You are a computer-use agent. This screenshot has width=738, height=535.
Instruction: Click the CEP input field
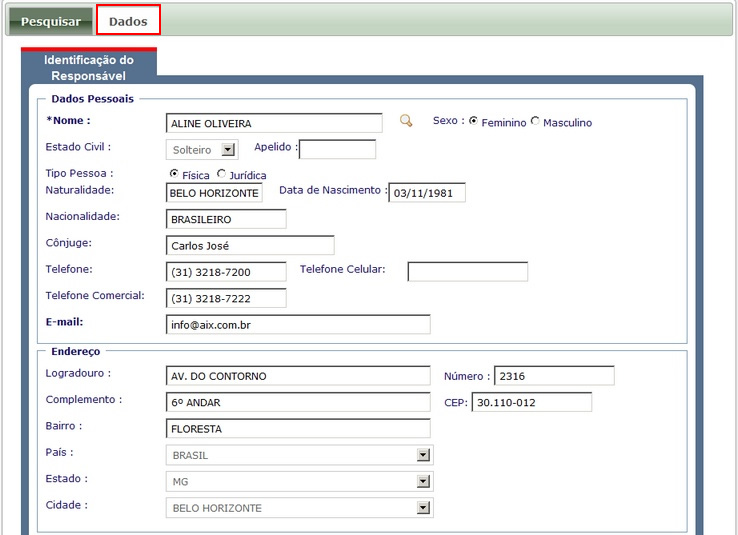(x=531, y=402)
